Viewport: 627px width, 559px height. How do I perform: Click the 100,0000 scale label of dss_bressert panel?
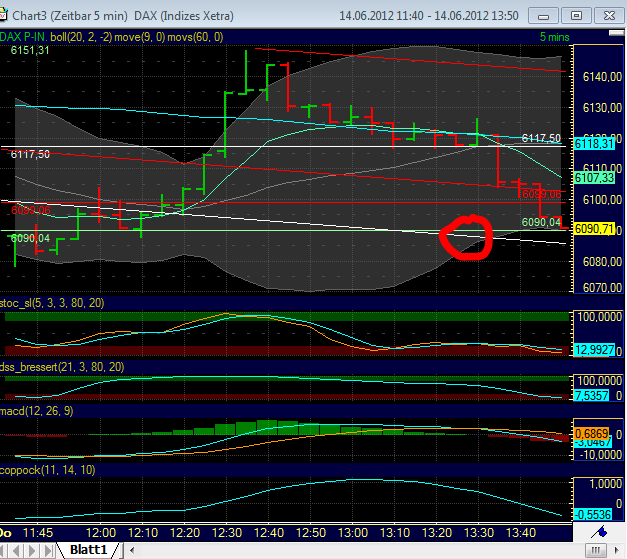click(600, 381)
